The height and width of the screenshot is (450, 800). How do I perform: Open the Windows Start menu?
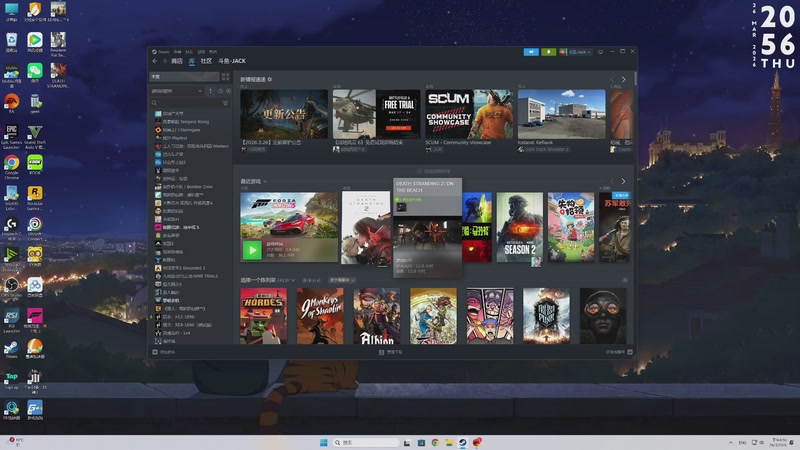(x=323, y=442)
